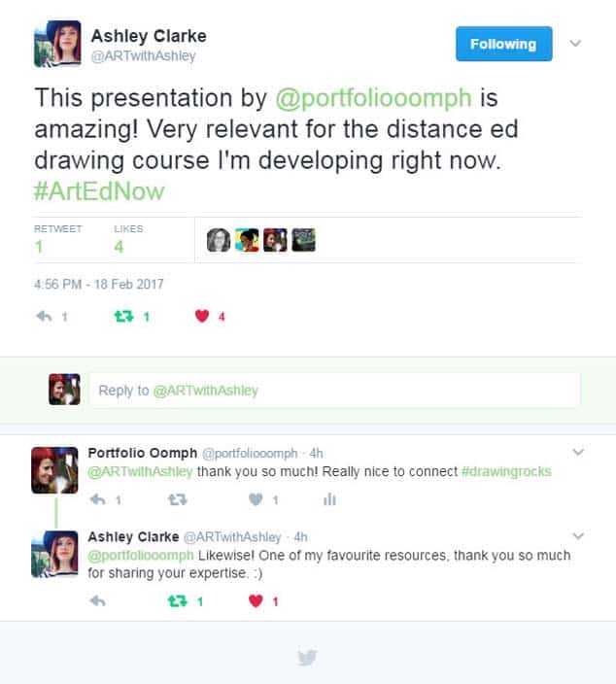Open first liker's grayscale avatar thumbnail
Screen dimensions: 616x684
click(219, 240)
